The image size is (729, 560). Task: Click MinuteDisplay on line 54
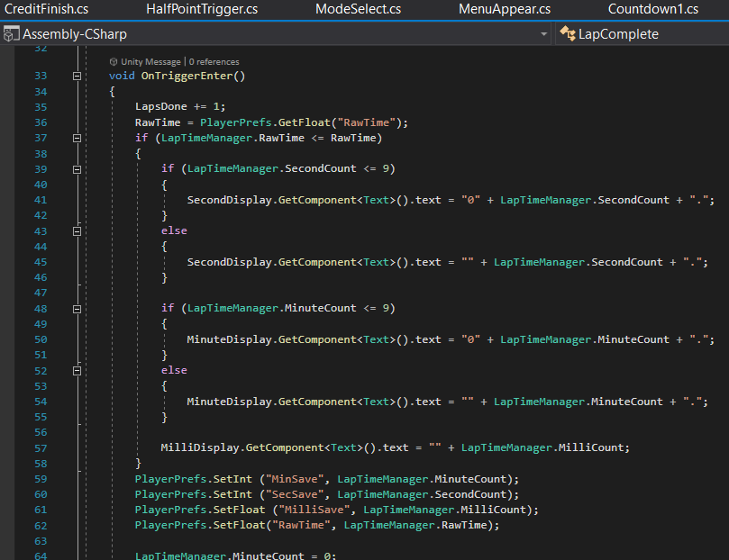(x=229, y=402)
